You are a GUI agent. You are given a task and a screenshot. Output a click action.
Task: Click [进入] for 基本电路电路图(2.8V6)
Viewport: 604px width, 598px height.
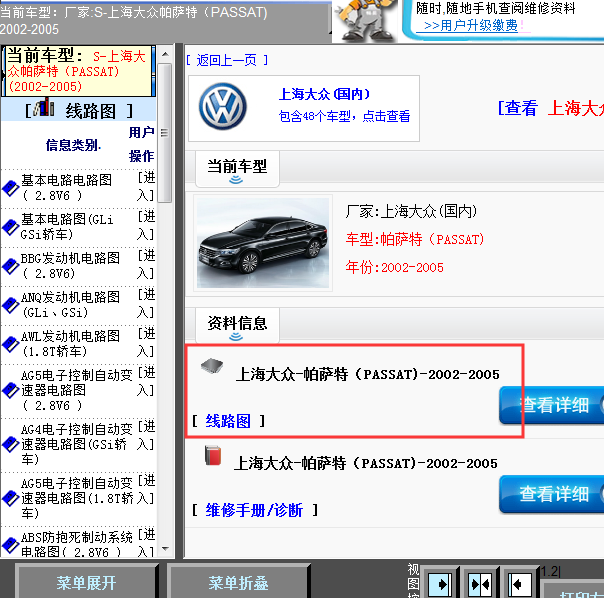coord(146,186)
